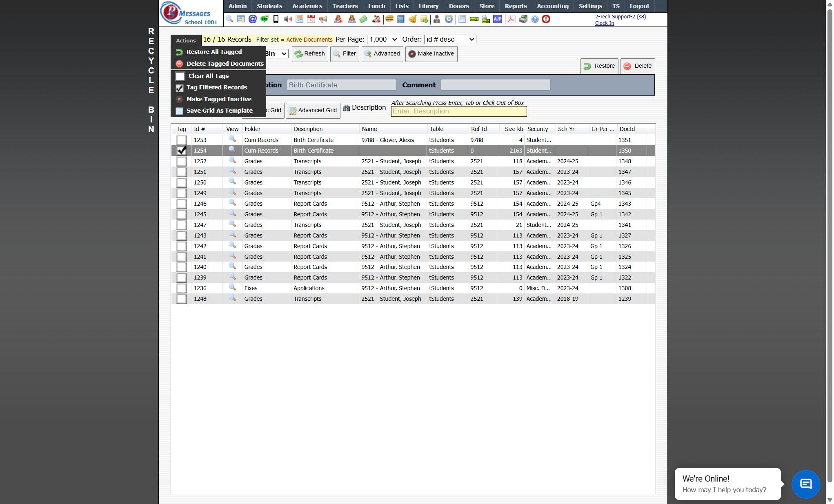Tag record 1236 Applications checkbox
The image size is (834, 504).
click(181, 288)
